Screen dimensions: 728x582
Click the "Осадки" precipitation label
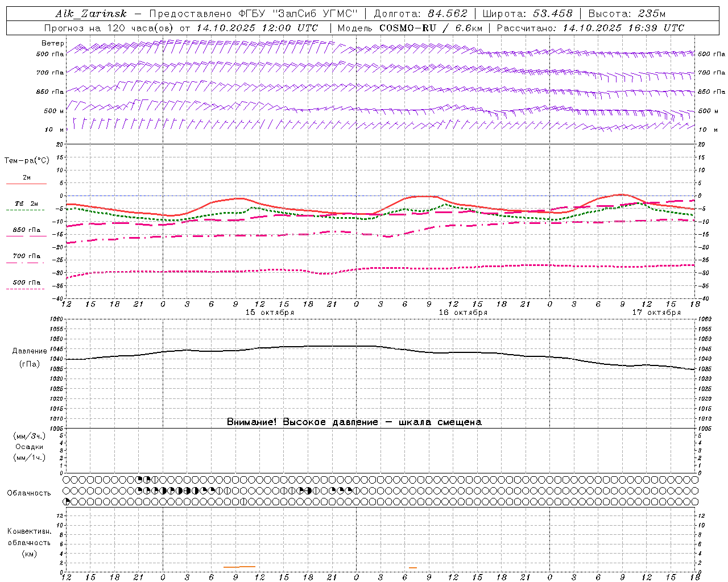point(29,447)
